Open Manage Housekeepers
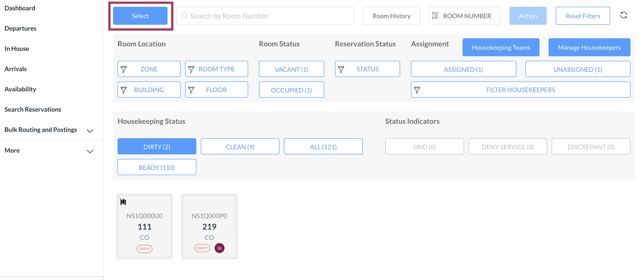 (x=589, y=47)
